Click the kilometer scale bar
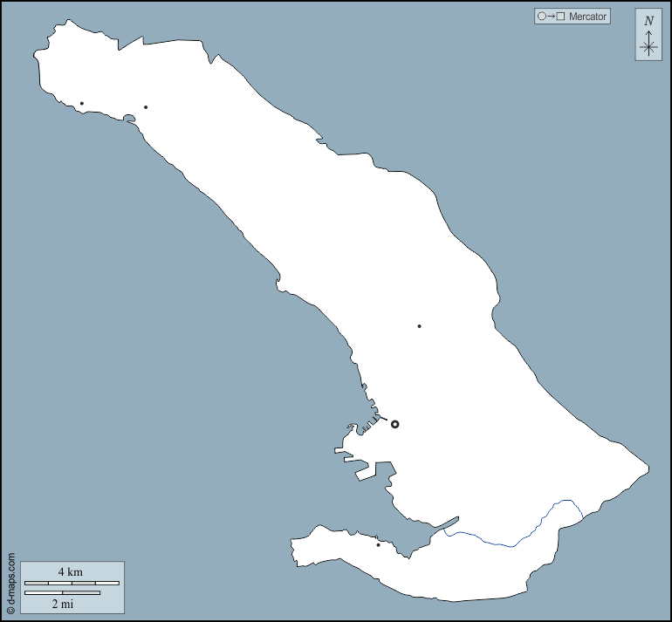This screenshot has width=672, height=622. point(72,583)
